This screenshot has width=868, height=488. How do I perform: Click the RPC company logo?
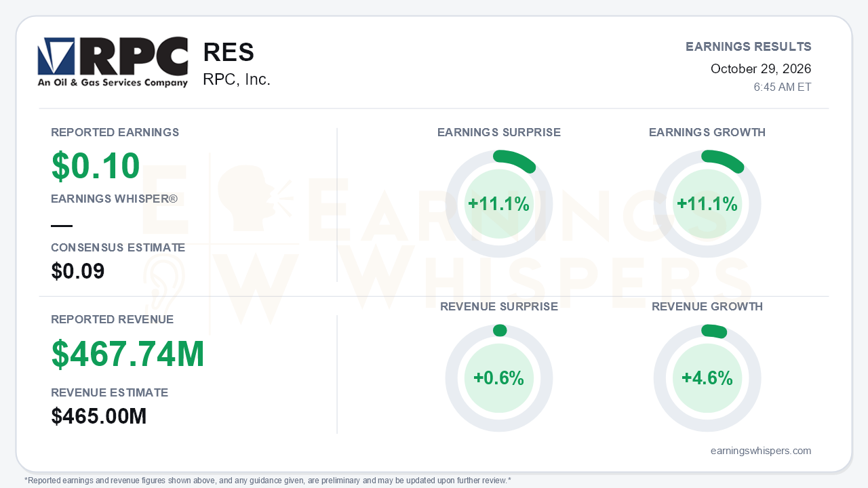point(113,62)
